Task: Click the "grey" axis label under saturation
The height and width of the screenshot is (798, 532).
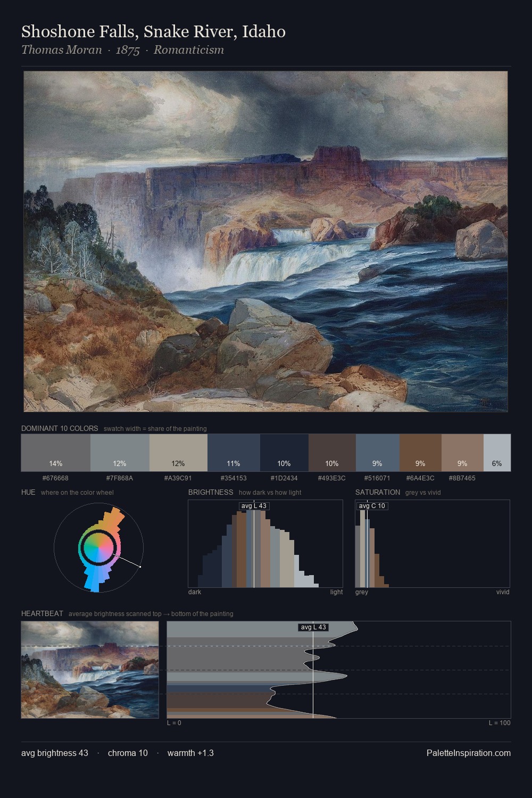Action: click(x=362, y=592)
